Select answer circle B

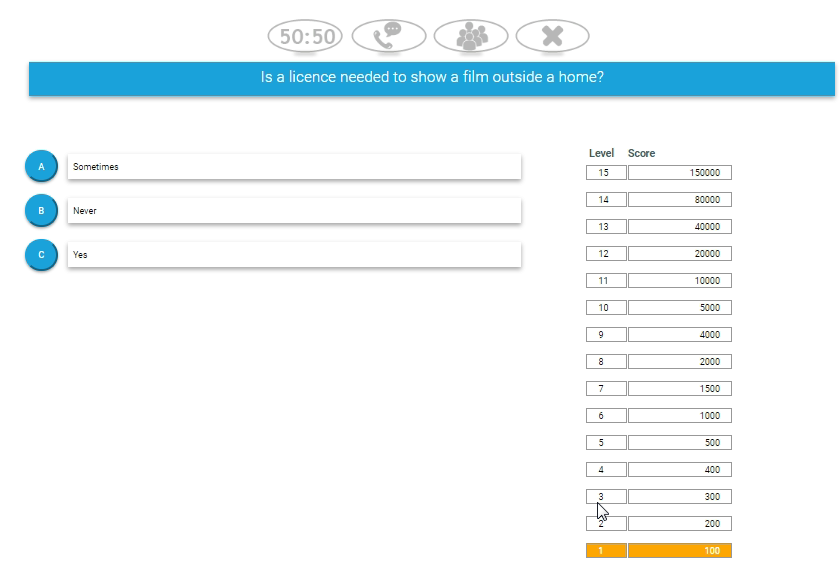pos(41,211)
